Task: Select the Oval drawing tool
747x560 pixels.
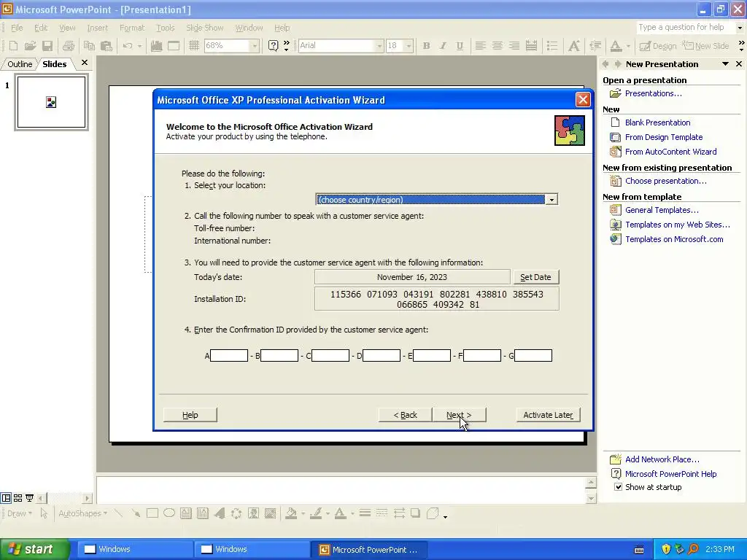Action: point(169,513)
